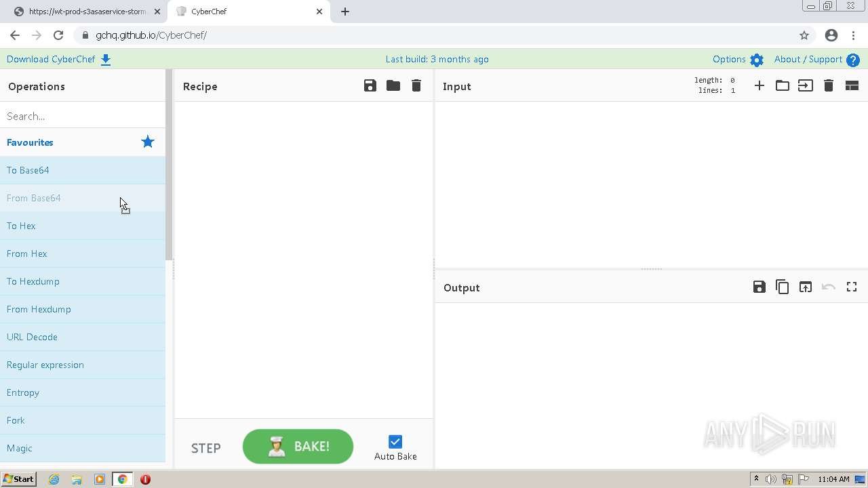Add a new input tab
868x488 pixels.
click(x=759, y=85)
